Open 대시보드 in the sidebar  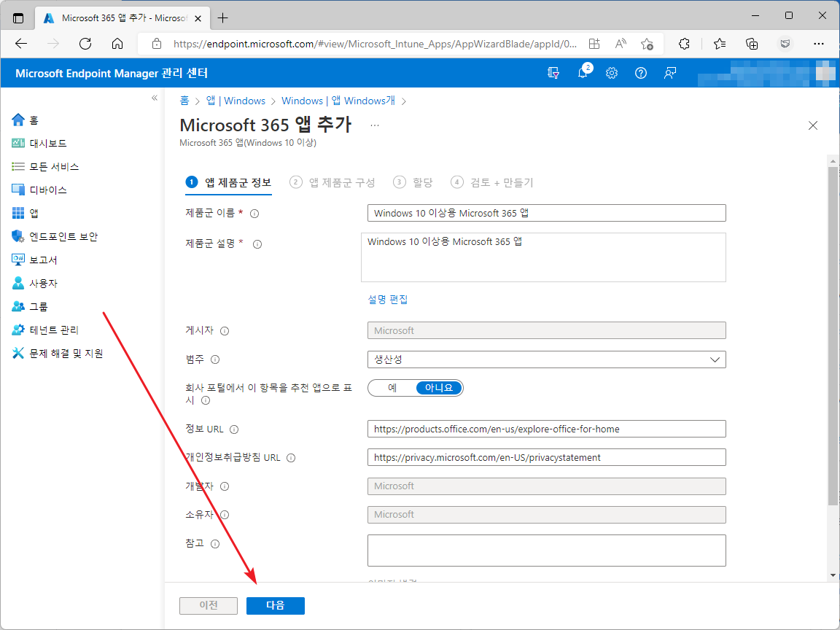39,144
